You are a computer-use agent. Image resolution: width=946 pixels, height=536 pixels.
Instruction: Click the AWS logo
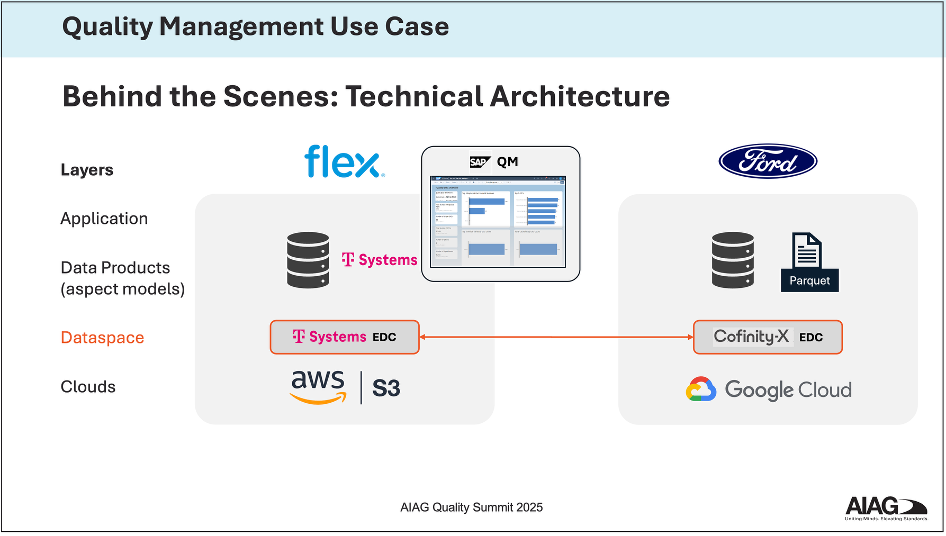pyautogui.click(x=317, y=387)
